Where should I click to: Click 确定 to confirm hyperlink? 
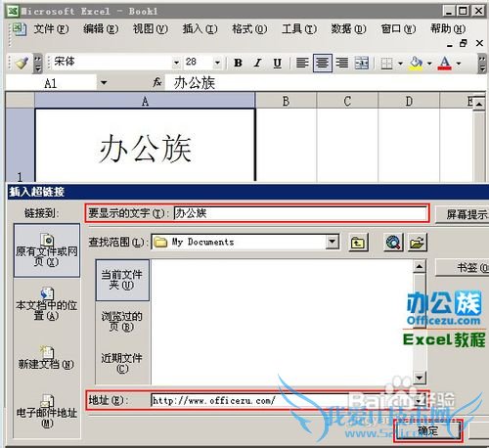(427, 430)
